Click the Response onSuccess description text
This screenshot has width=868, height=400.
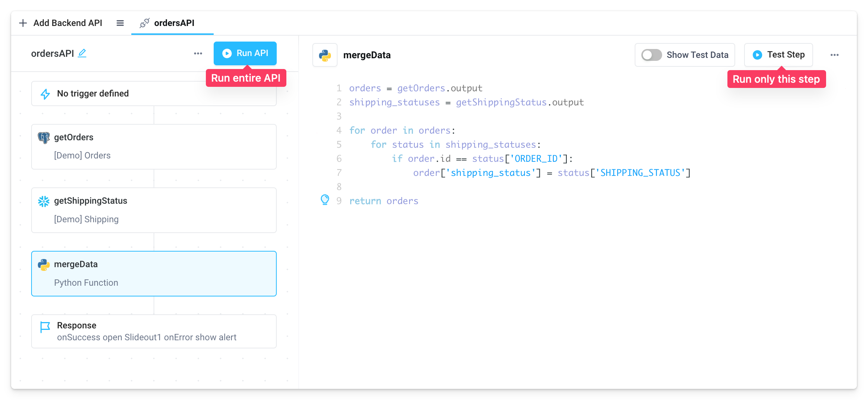click(x=147, y=338)
